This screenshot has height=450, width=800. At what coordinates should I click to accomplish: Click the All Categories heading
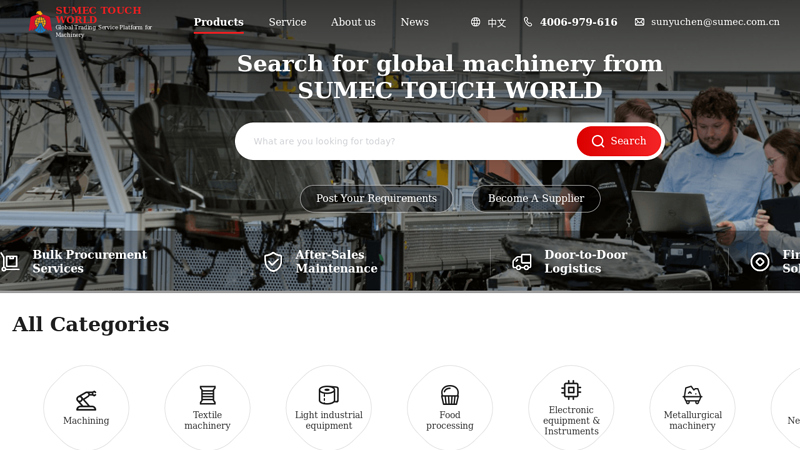90,324
